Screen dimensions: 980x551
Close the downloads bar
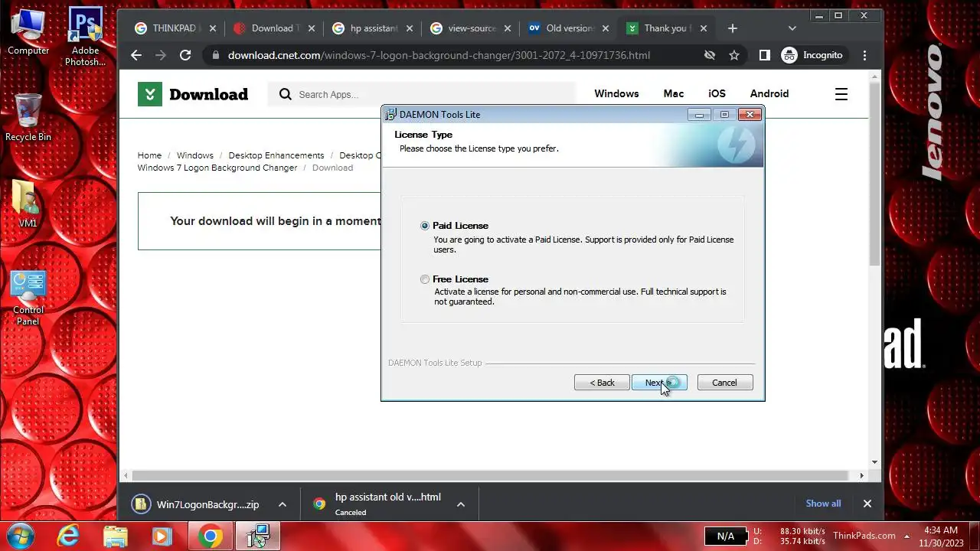tap(867, 504)
